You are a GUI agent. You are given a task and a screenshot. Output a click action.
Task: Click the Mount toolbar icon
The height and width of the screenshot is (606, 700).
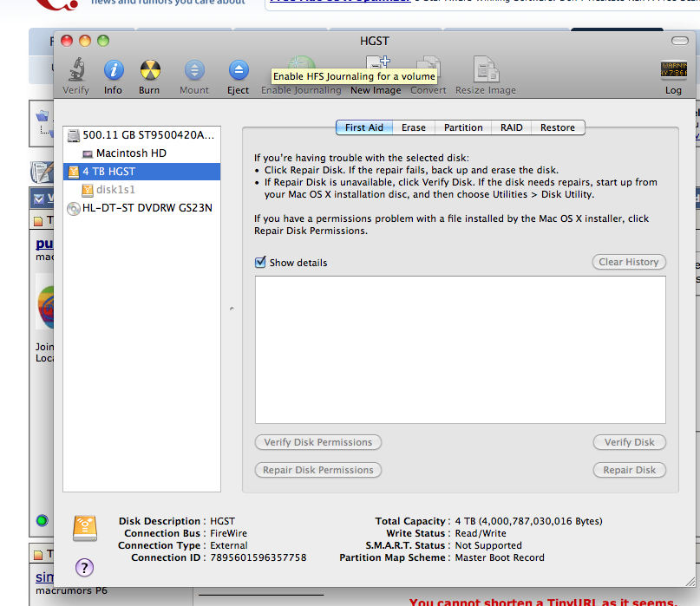(x=194, y=70)
